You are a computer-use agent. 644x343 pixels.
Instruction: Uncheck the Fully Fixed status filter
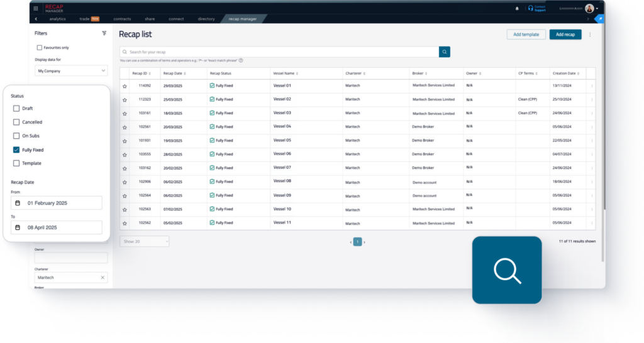(x=16, y=150)
